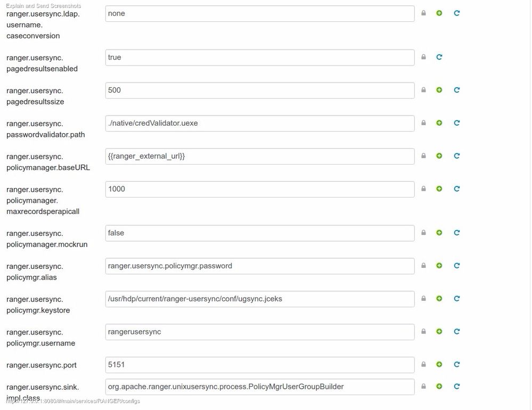This screenshot has width=532, height=410.
Task: Click the policymgr.username field containing rangerusersync
Action: click(x=260, y=332)
